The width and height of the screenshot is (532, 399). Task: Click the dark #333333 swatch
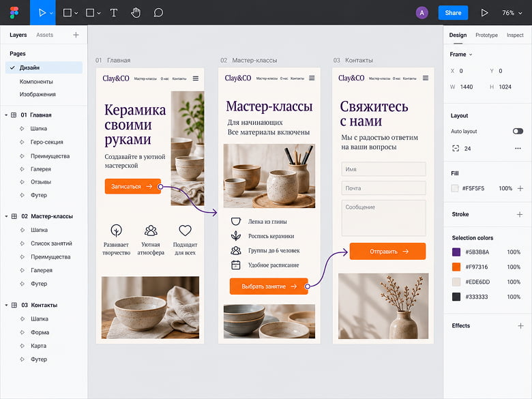tap(456, 297)
